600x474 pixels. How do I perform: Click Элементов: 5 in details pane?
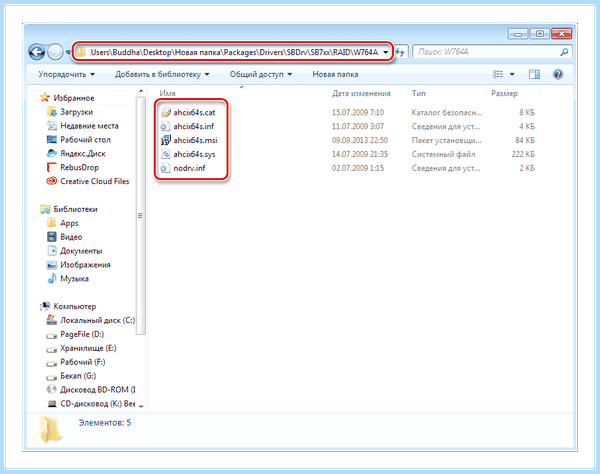pos(105,423)
